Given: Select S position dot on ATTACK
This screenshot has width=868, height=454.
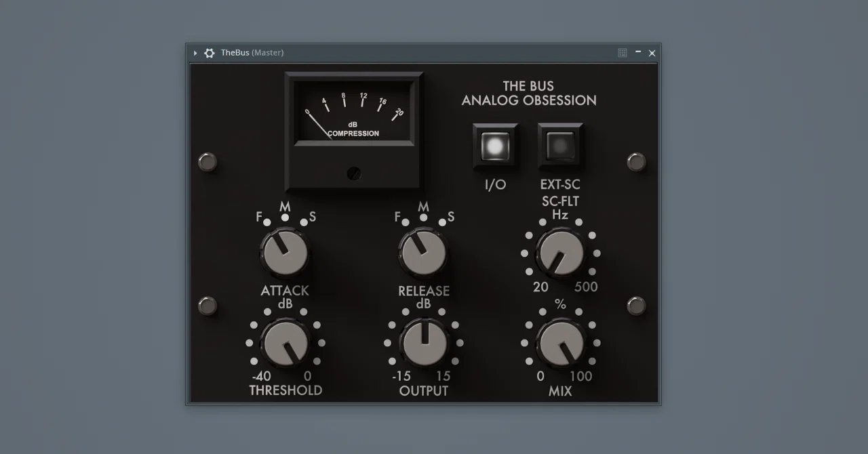Looking at the screenshot, I should pos(303,222).
